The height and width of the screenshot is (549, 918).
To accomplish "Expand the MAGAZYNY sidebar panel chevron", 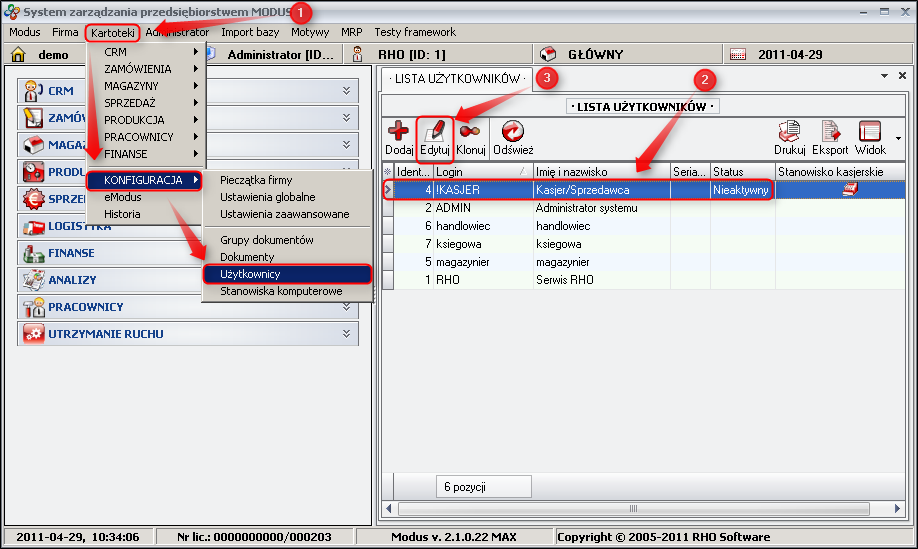I will (347, 145).
